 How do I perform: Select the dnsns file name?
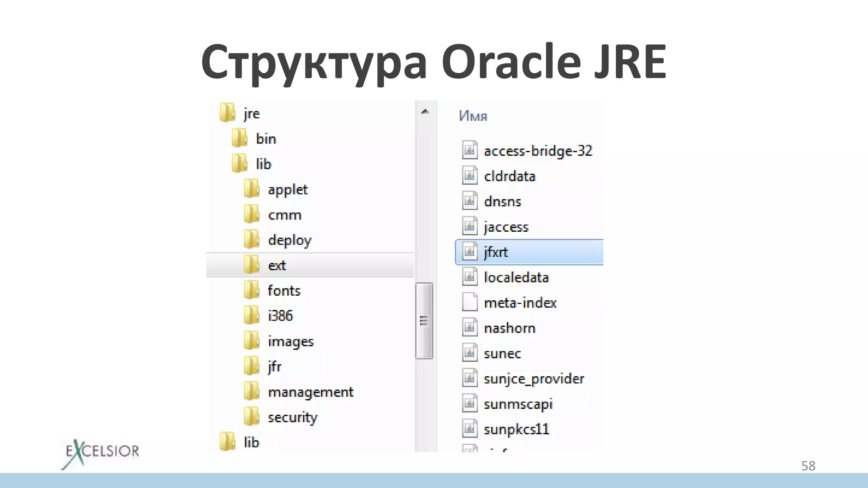tap(503, 201)
